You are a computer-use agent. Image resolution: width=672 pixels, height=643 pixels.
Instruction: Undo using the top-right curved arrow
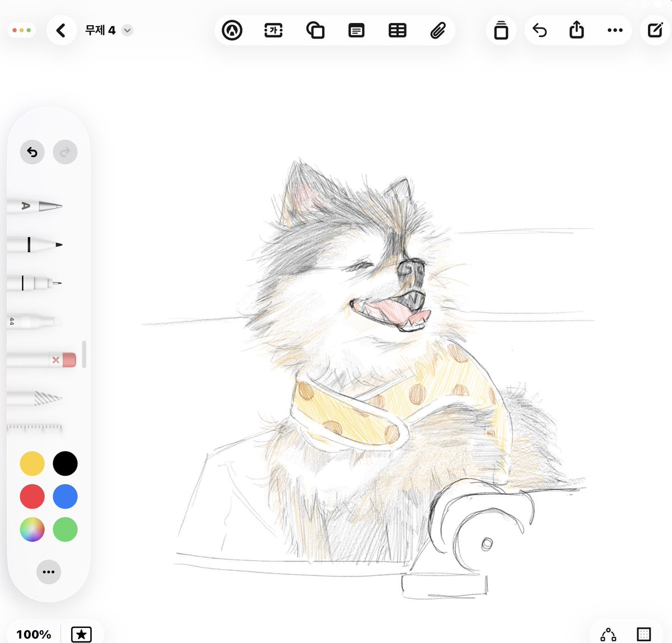[540, 30]
